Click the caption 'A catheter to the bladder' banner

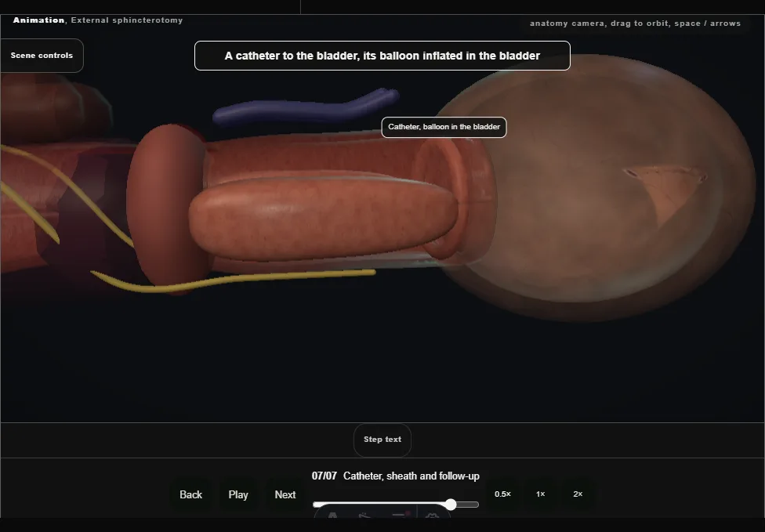tap(382, 56)
